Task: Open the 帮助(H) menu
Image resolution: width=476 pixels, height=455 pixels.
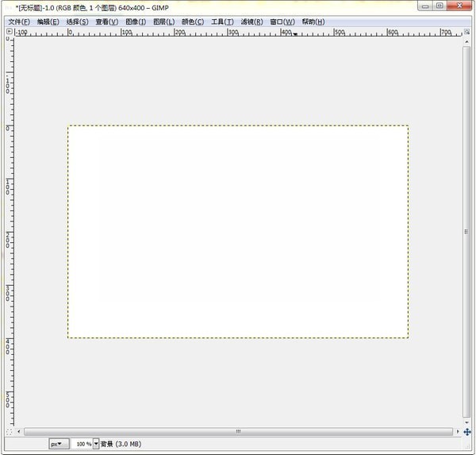Action: [313, 22]
